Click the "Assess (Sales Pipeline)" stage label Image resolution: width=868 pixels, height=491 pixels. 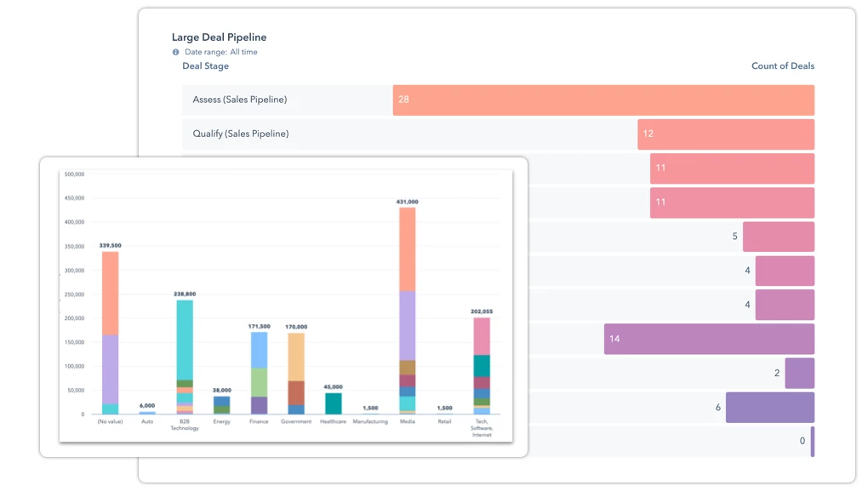point(240,100)
